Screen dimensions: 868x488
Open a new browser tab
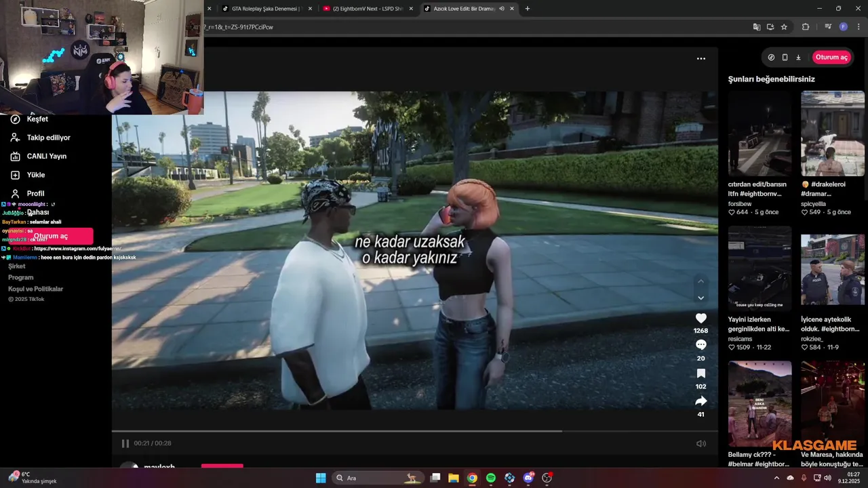528,9
